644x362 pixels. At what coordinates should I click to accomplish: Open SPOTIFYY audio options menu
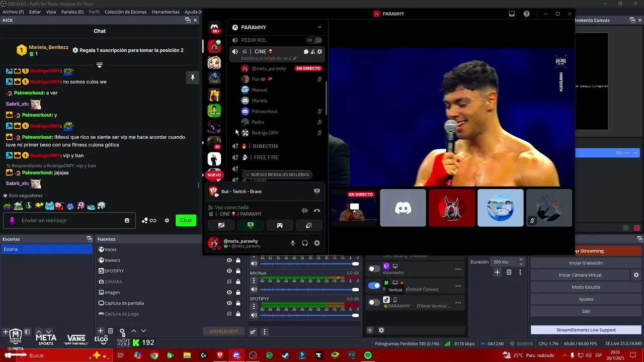pos(254,307)
